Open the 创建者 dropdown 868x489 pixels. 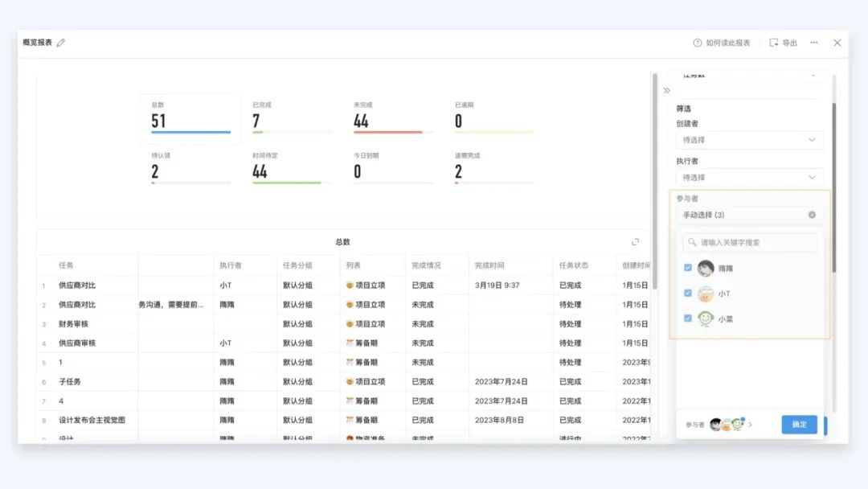pyautogui.click(x=749, y=140)
